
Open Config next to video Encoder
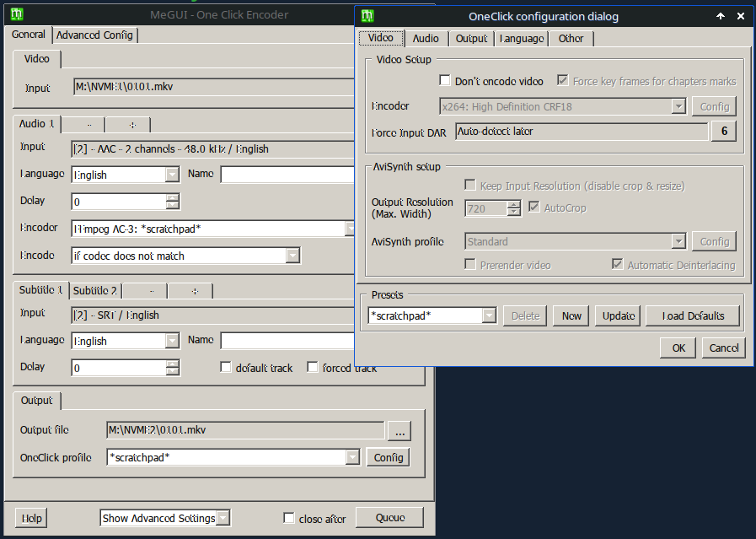coord(715,106)
